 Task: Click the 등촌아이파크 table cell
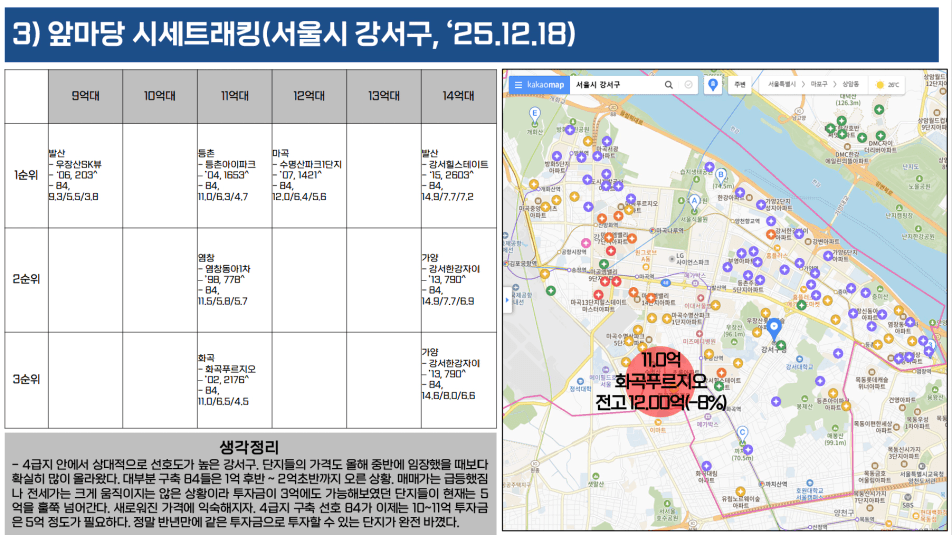pyautogui.click(x=234, y=175)
